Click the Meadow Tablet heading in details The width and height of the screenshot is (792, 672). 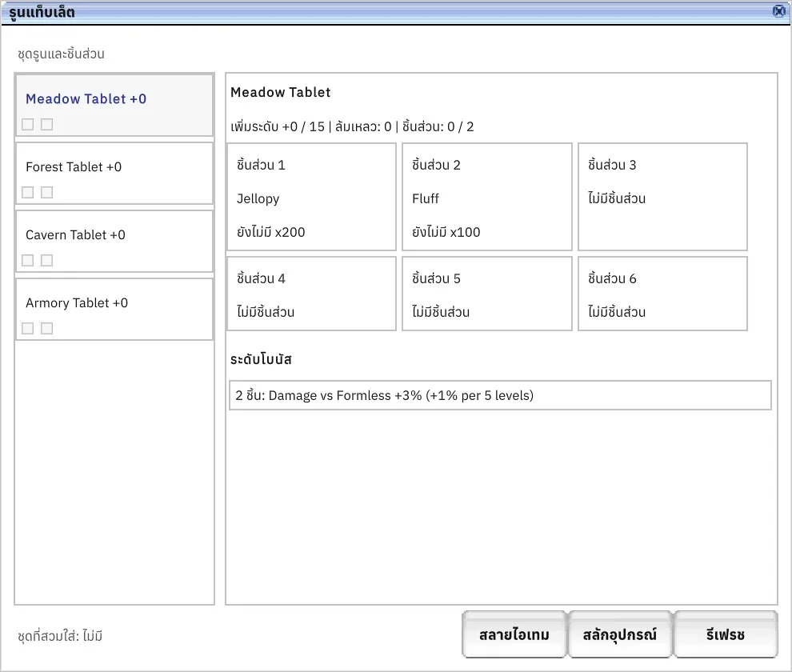280,93
